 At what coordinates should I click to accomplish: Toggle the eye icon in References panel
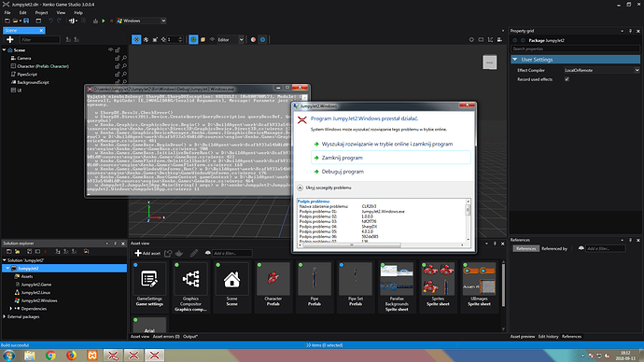(x=581, y=248)
